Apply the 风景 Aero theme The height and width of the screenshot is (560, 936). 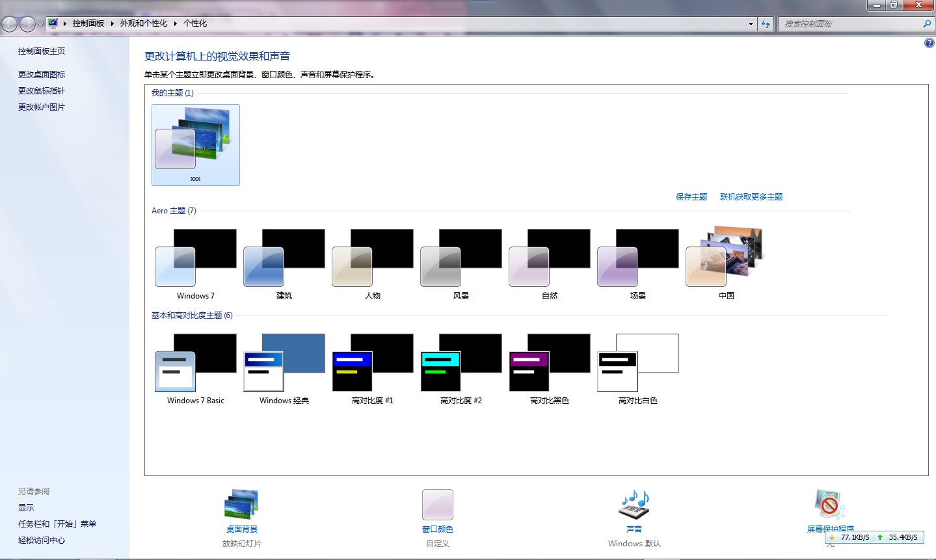click(x=461, y=264)
